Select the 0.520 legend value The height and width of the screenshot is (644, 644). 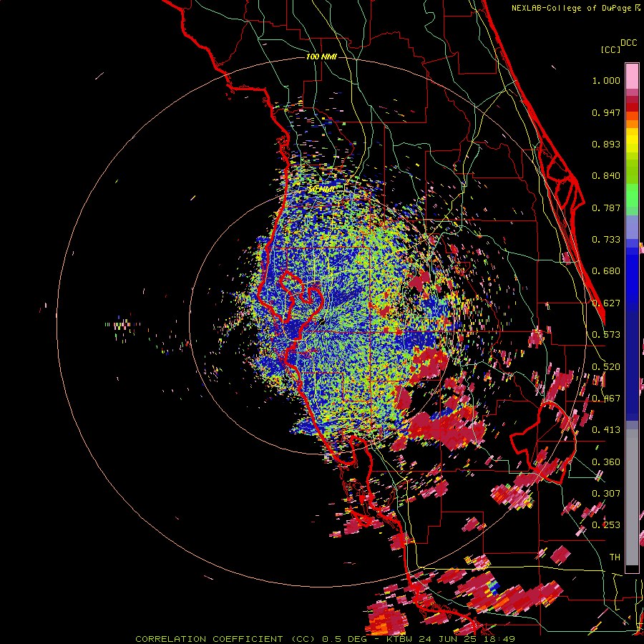606,367
